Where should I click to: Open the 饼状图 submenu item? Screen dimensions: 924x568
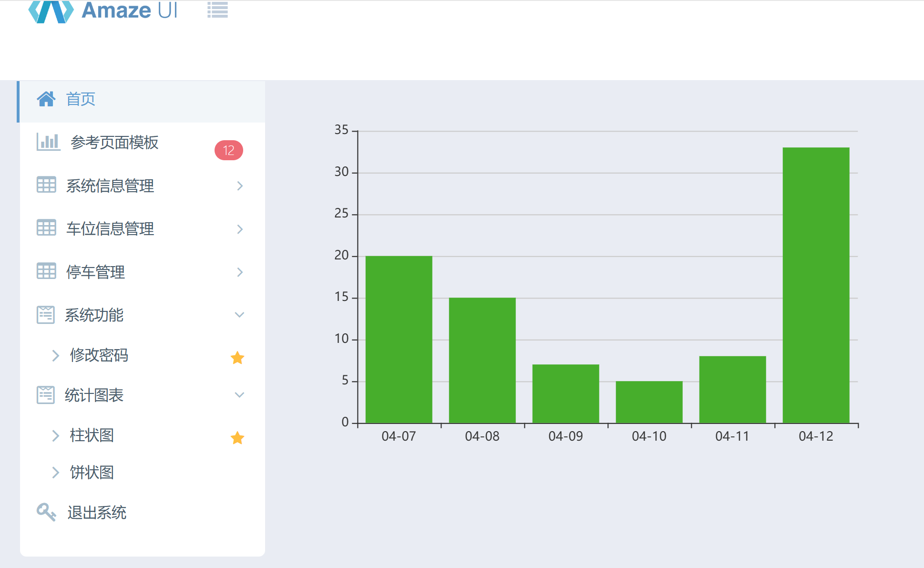92,472
